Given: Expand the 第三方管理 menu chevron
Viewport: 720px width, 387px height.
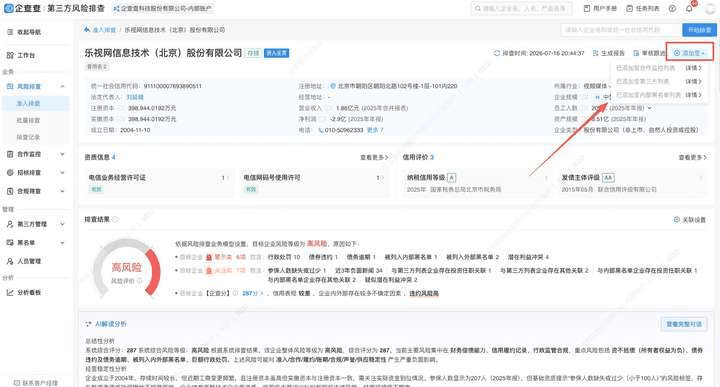Looking at the screenshot, I should 62,224.
